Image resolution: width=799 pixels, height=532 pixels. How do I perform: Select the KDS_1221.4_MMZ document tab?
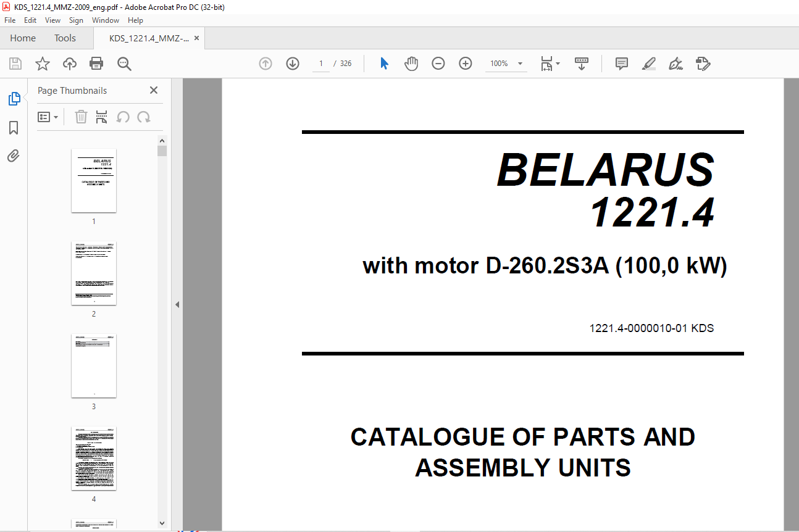click(x=149, y=38)
